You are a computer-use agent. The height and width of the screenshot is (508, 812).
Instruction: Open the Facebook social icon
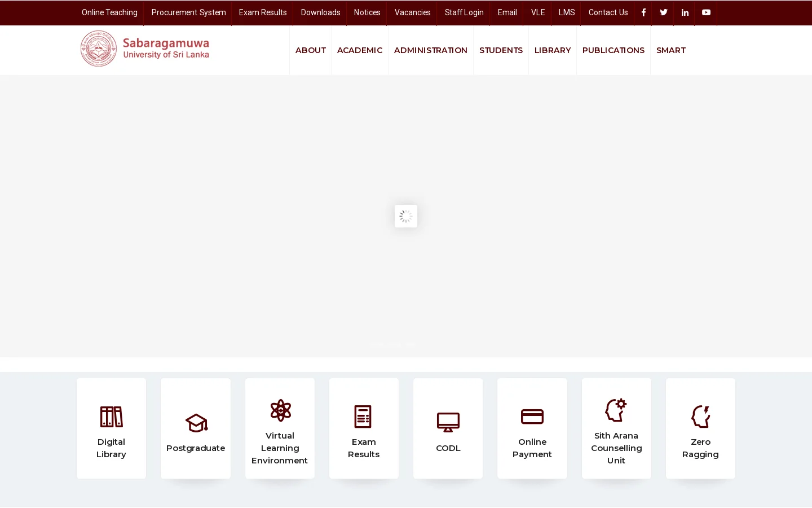[x=643, y=12]
